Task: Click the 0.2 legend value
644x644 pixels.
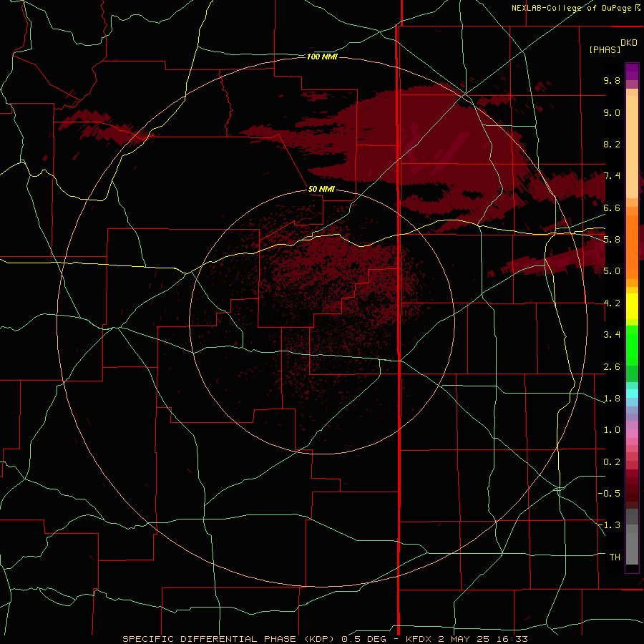Action: coord(612,462)
